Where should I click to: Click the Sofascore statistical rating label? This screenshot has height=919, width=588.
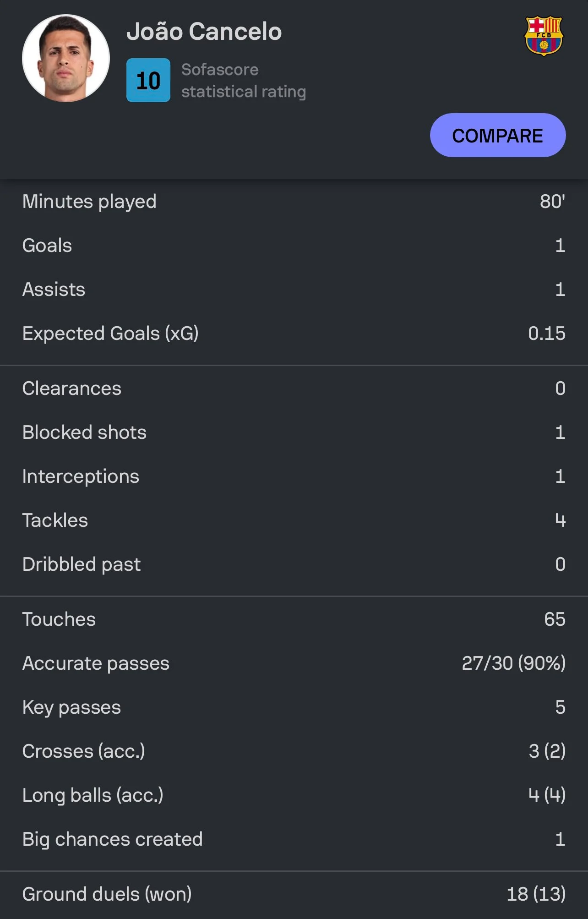(x=243, y=81)
